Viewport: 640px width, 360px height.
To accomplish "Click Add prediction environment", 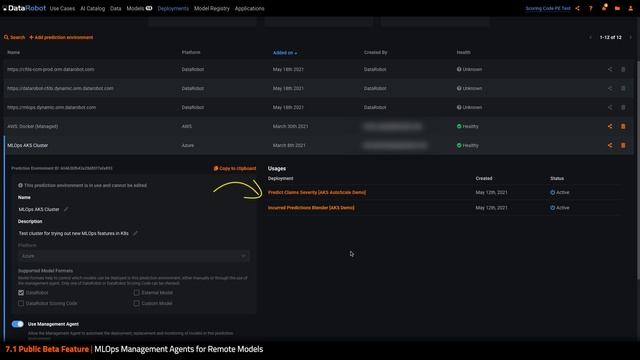I will pyautogui.click(x=61, y=38).
